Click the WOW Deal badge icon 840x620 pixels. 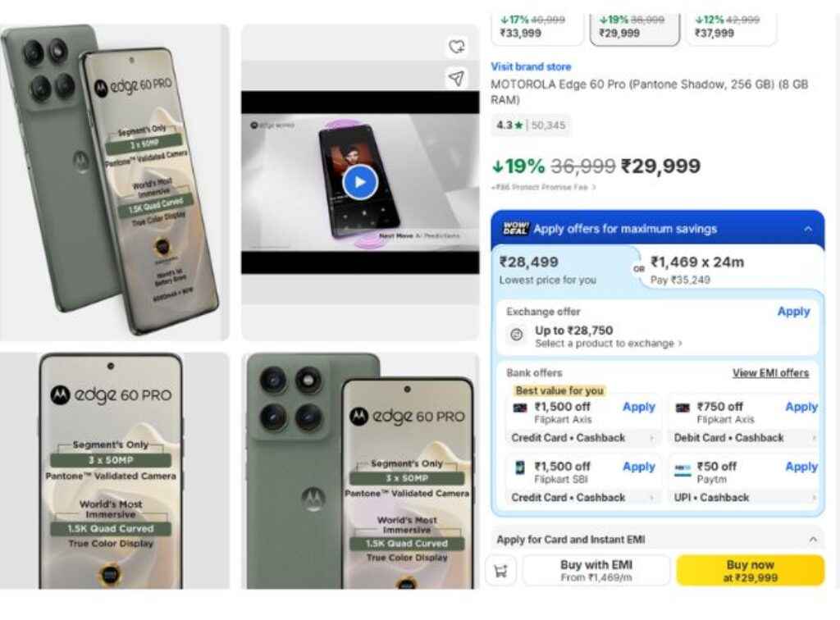click(516, 229)
